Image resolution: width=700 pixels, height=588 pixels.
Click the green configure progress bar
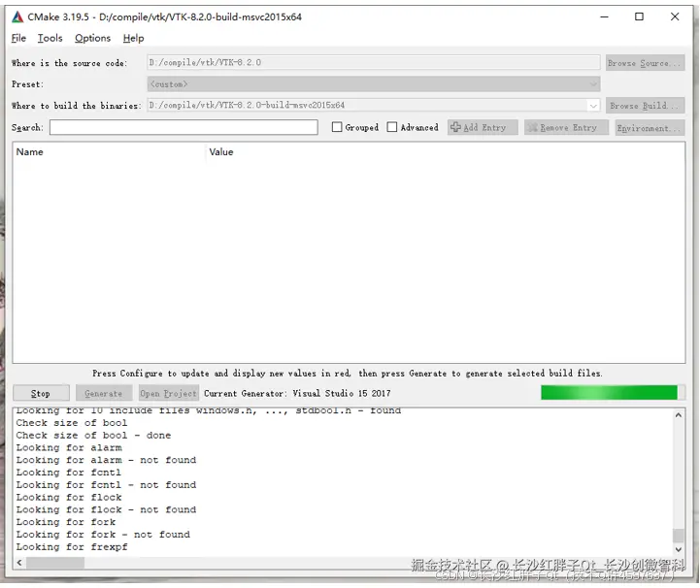(613, 393)
